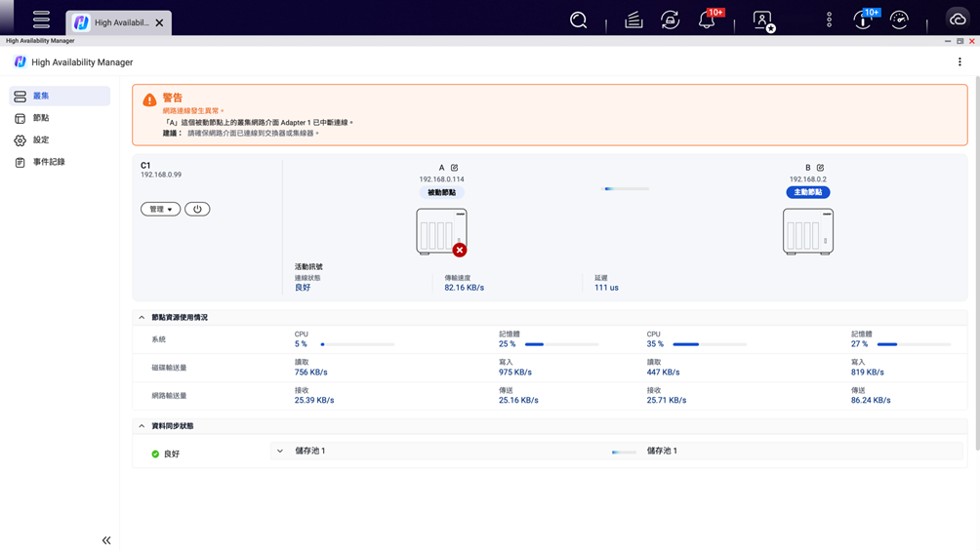980x551 pixels.
Task: Select the High Availability Manager taskbar tab
Action: click(119, 22)
